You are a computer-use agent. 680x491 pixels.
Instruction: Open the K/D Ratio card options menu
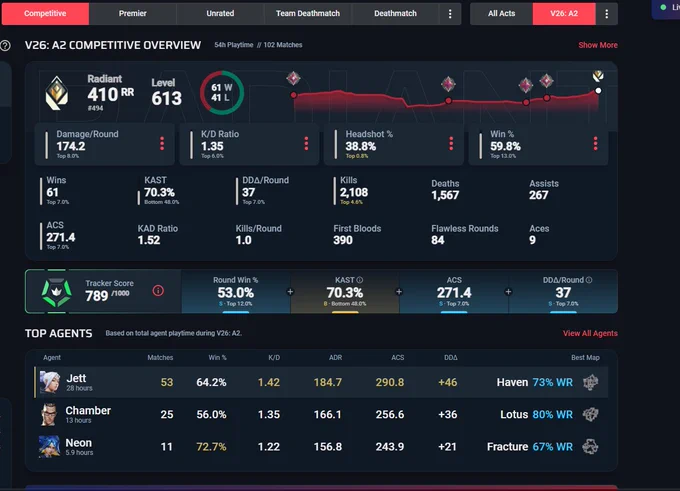pos(307,144)
